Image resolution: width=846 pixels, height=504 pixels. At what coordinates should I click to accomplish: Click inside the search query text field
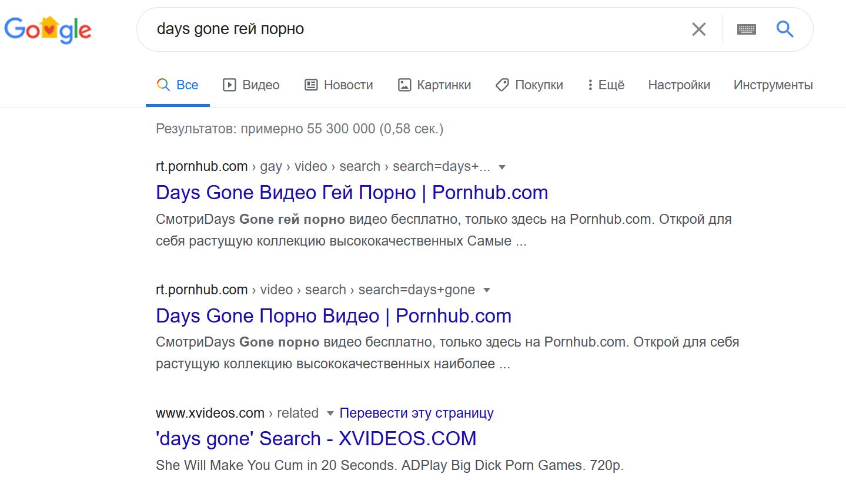tap(412, 29)
